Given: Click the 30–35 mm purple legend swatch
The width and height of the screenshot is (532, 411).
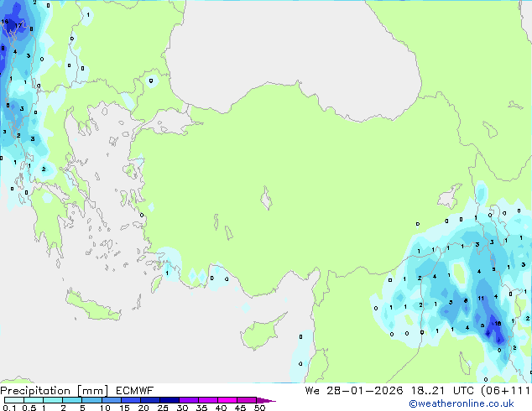Looking at the screenshot, I should (x=188, y=400).
